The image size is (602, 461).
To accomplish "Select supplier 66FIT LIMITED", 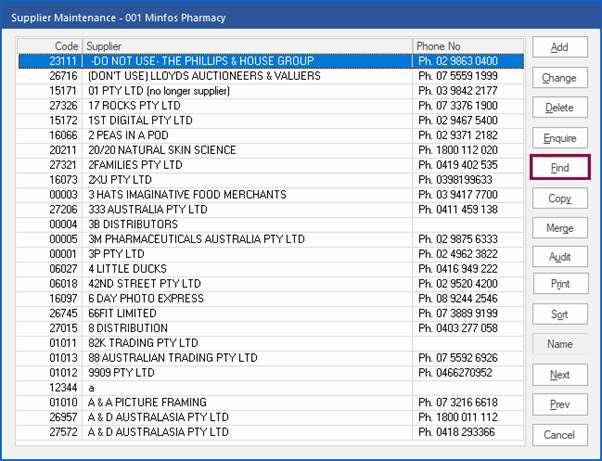I will (x=271, y=314).
